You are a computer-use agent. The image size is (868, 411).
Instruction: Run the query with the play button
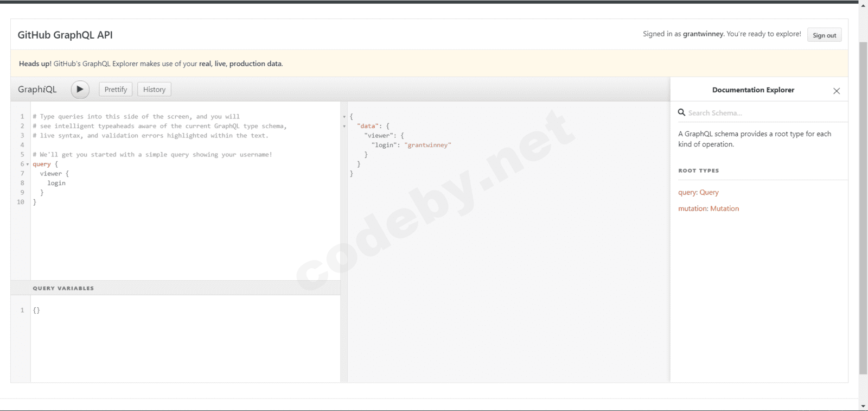[80, 90]
